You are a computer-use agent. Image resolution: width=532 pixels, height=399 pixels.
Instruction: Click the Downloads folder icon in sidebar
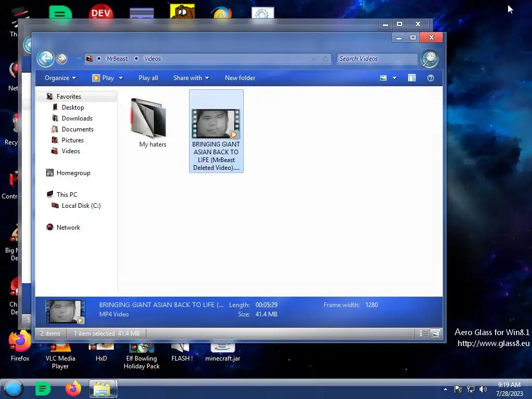click(55, 118)
